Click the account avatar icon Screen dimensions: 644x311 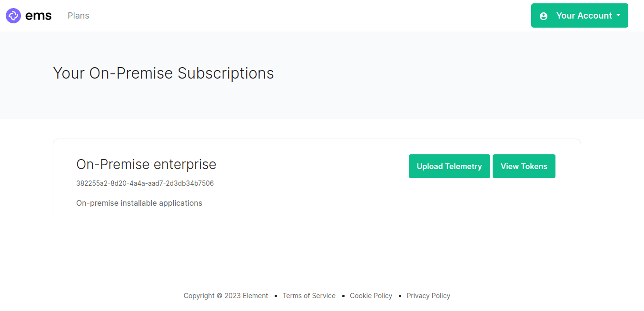544,16
